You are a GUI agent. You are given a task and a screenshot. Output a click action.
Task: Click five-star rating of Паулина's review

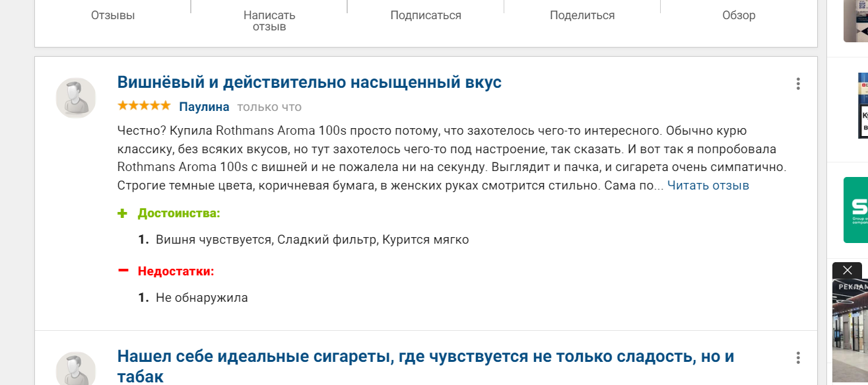tap(143, 106)
